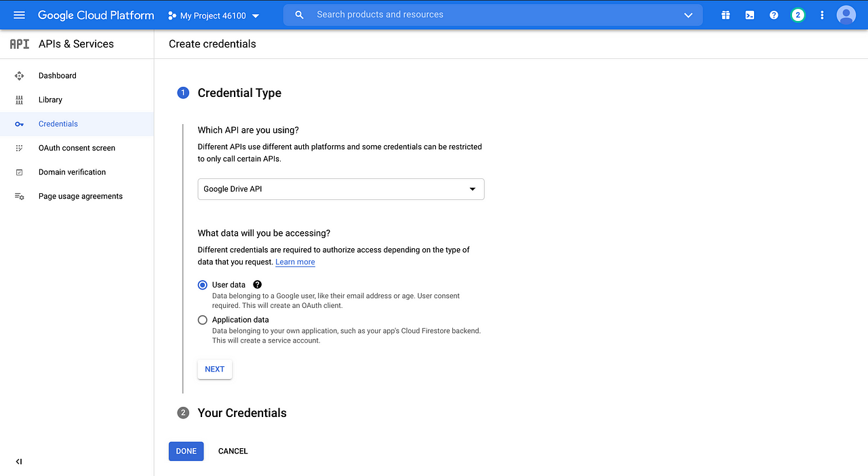Select the Application data radio button
The width and height of the screenshot is (868, 476).
coord(202,320)
